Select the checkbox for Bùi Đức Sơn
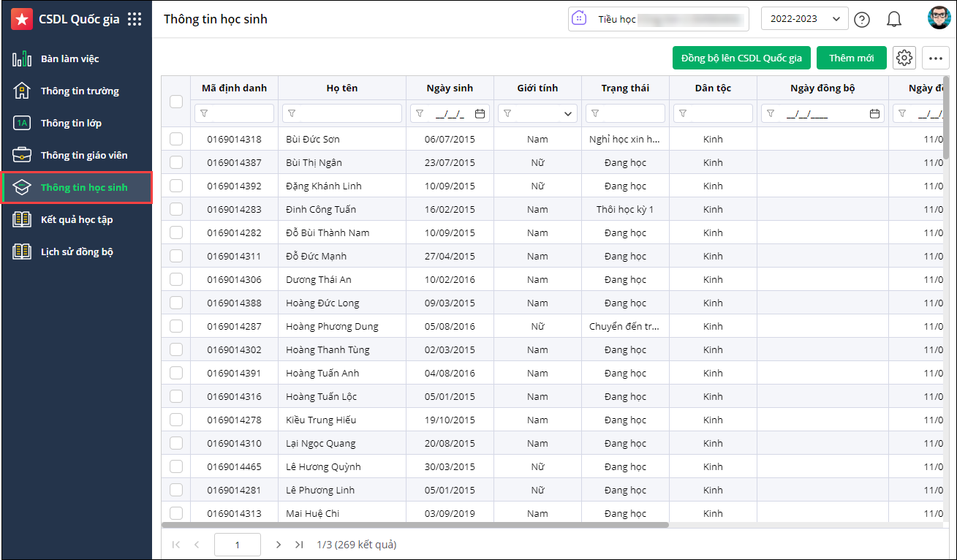Viewport: 957px width, 560px height. tap(176, 139)
